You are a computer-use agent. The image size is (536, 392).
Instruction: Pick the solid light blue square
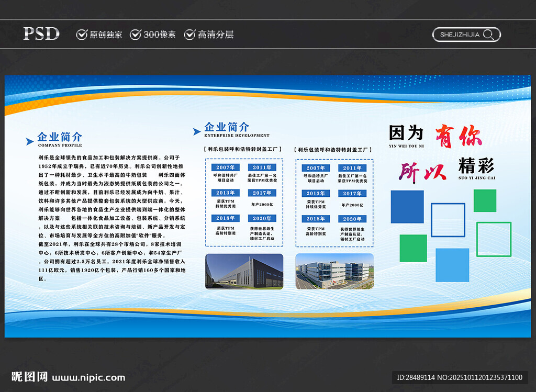tap(452, 265)
